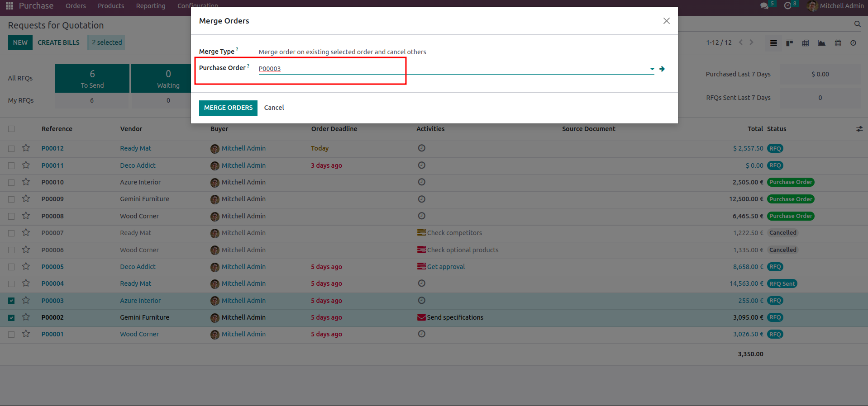
Task: Switch to list view icon
Action: [773, 43]
